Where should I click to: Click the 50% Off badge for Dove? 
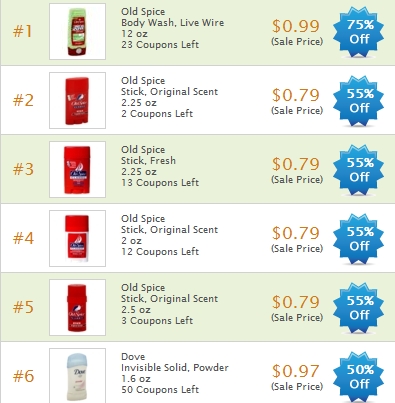pos(358,377)
